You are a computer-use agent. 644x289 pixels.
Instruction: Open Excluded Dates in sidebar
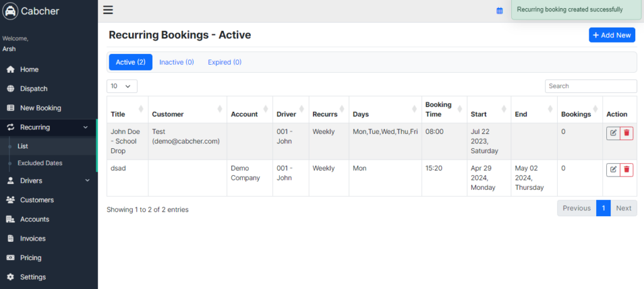40,163
